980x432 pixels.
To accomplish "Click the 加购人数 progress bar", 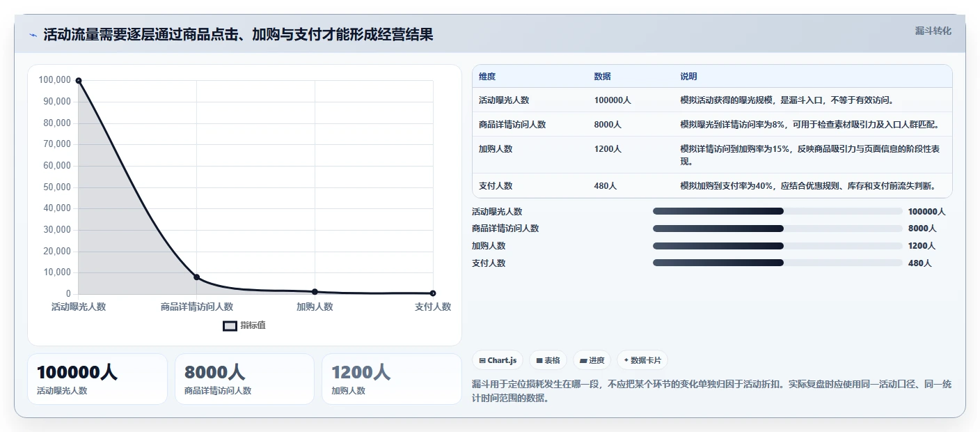I will coord(777,245).
